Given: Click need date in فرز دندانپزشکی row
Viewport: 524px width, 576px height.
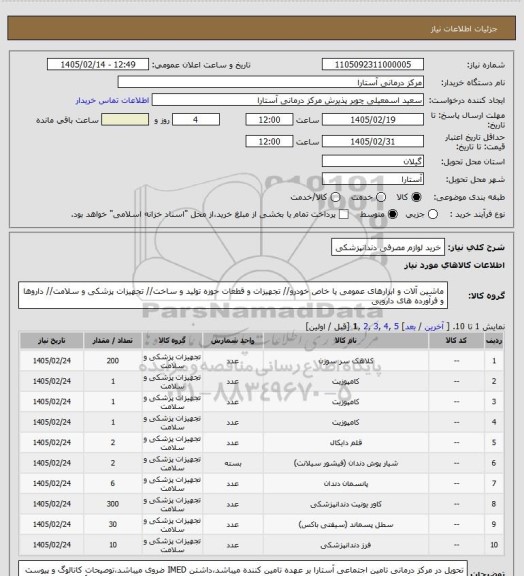Looking at the screenshot, I should pos(51,545).
